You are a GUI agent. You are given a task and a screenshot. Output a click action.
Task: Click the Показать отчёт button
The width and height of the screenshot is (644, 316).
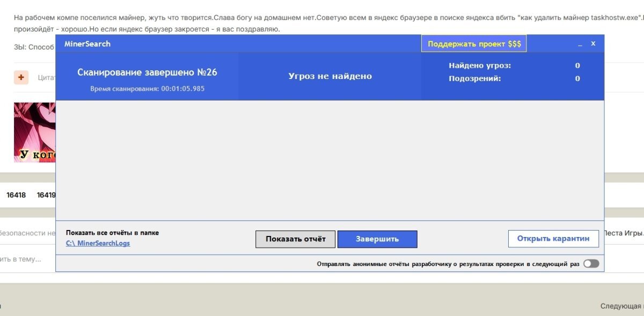(x=295, y=239)
